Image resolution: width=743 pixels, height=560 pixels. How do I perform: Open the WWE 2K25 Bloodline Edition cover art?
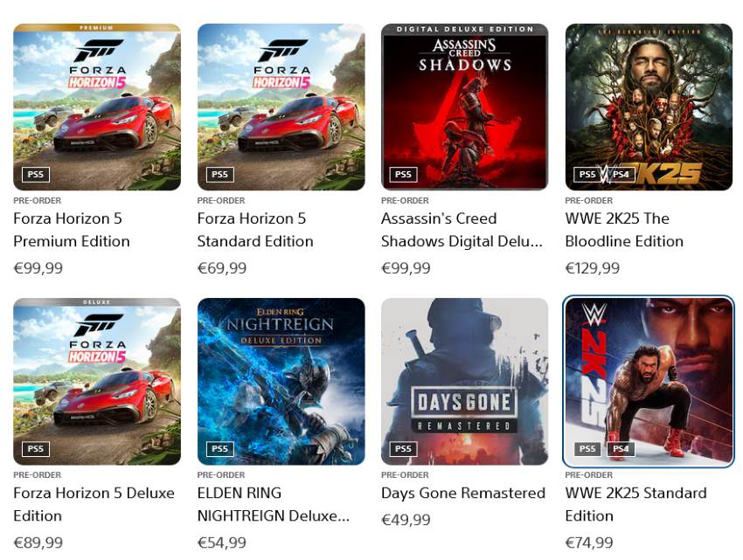(649, 107)
